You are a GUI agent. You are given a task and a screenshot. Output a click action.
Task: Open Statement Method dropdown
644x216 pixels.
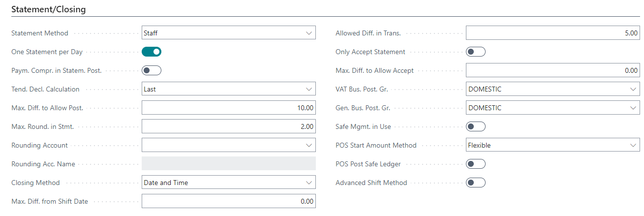coord(308,33)
